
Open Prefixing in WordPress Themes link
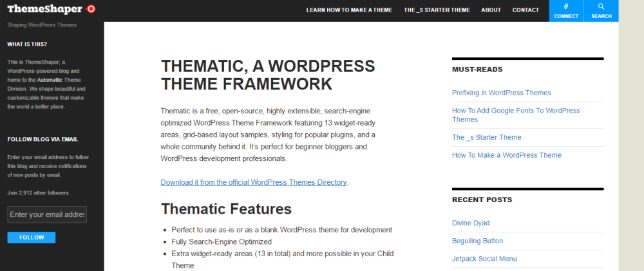[x=502, y=93]
